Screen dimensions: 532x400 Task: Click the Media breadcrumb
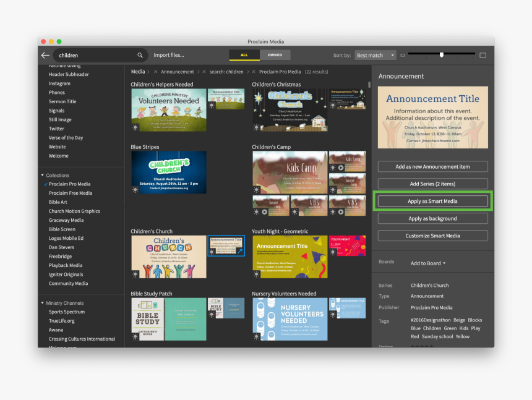(138, 72)
